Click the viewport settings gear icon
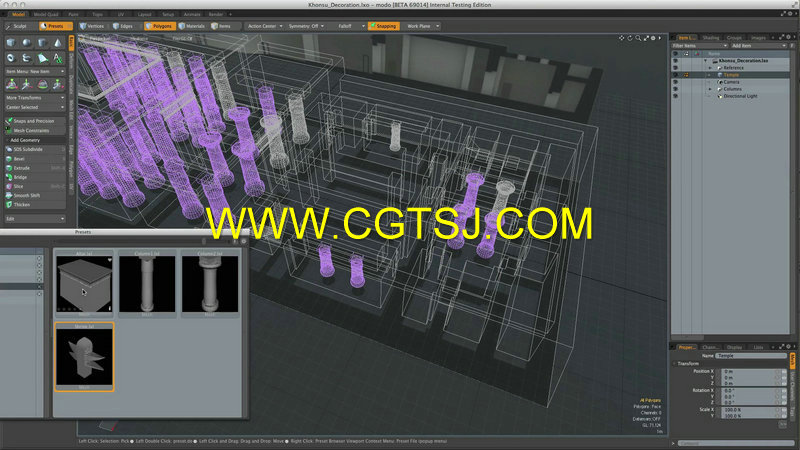800x450 pixels. tap(653, 38)
